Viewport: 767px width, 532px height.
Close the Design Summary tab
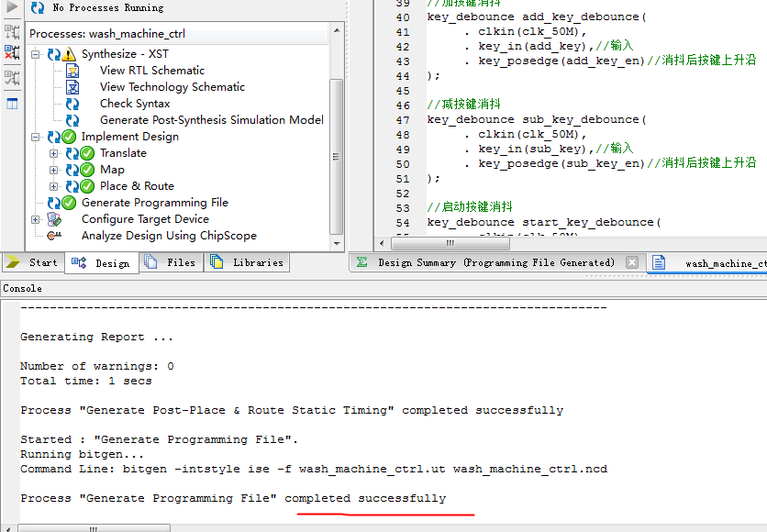pos(631,262)
